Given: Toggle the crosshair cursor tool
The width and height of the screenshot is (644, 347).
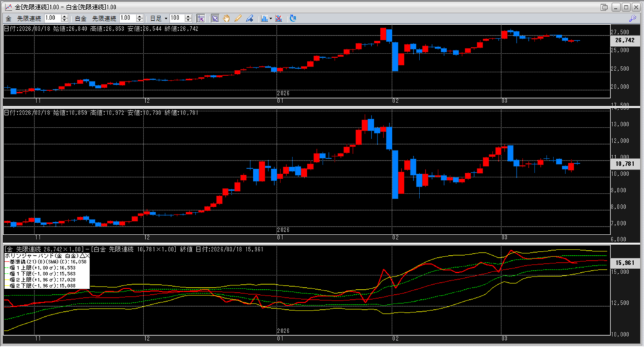Looking at the screenshot, I should click(x=201, y=18).
